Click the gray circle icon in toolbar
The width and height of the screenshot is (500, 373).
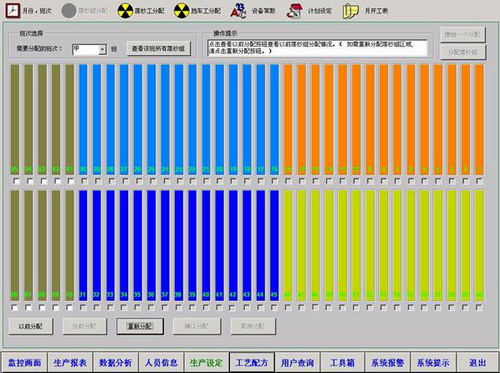click(x=69, y=11)
